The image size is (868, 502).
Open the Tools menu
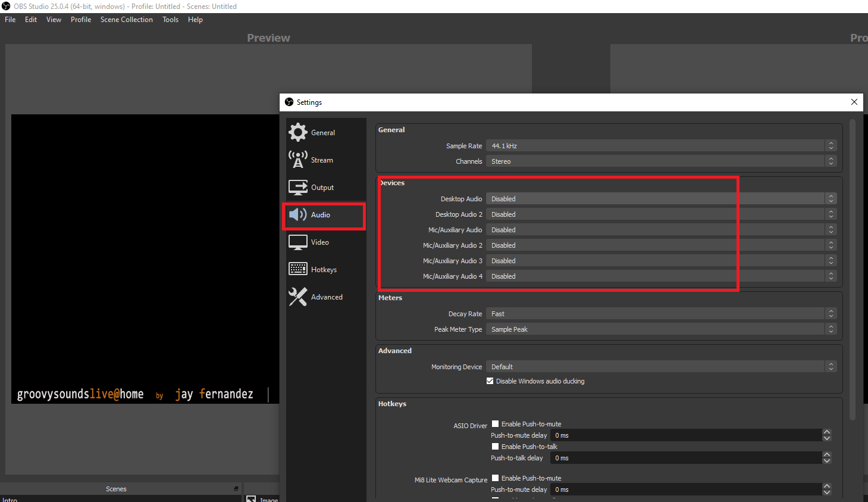pos(171,20)
